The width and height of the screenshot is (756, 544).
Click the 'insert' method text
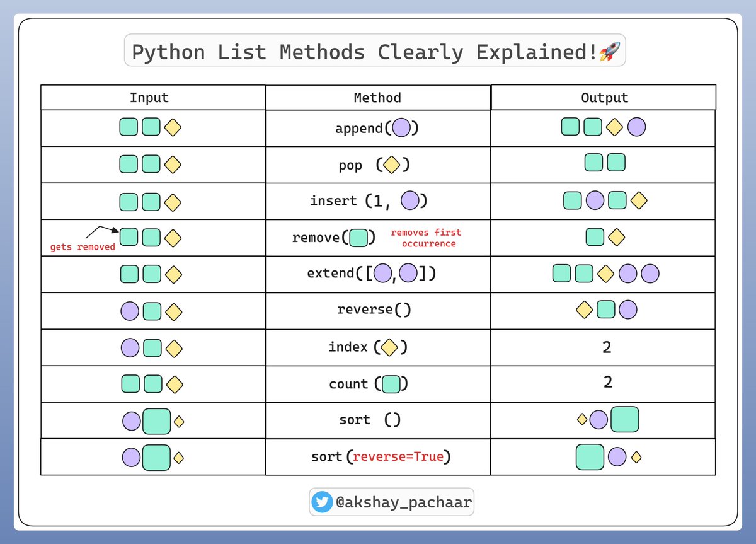click(334, 201)
